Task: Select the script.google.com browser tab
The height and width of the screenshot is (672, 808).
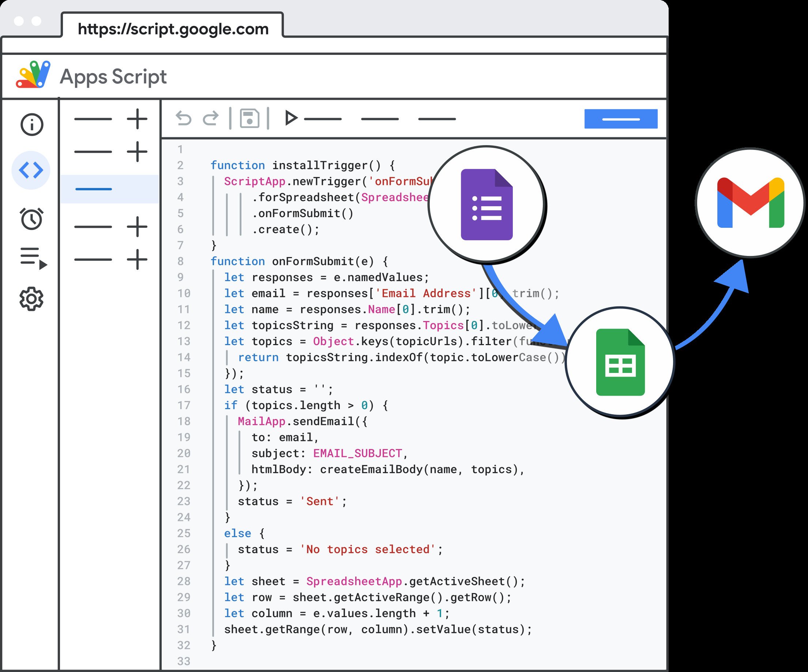Action: [x=173, y=26]
